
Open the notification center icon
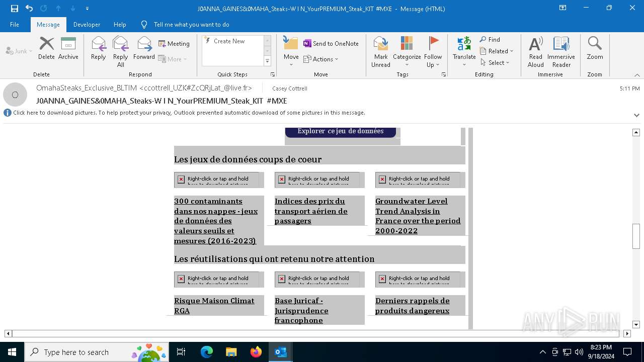627,352
